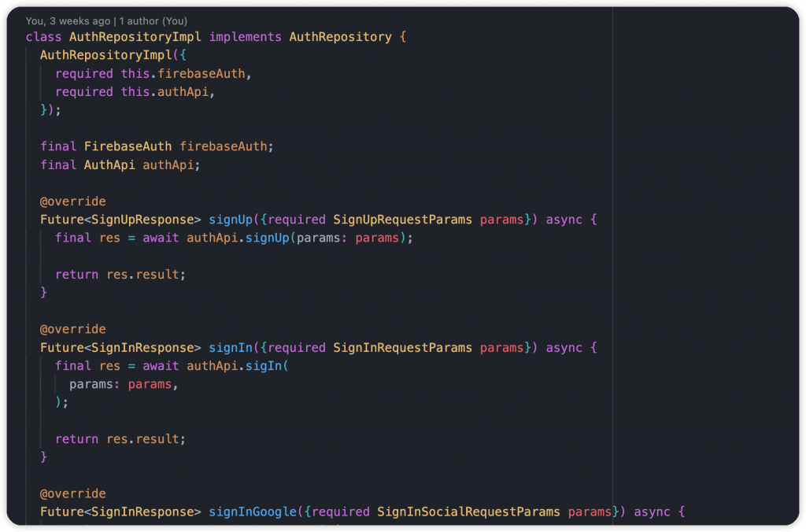
Task: Click the closing "});" of the constructor
Action: click(51, 110)
